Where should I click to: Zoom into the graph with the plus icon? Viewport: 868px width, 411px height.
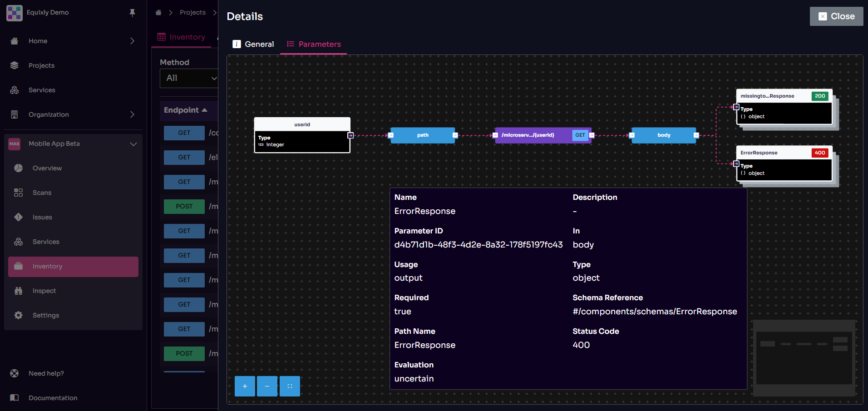click(245, 386)
